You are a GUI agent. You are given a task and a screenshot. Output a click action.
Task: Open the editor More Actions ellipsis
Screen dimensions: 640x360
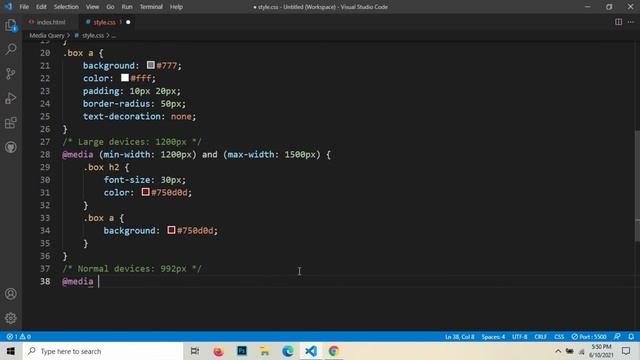(631, 22)
